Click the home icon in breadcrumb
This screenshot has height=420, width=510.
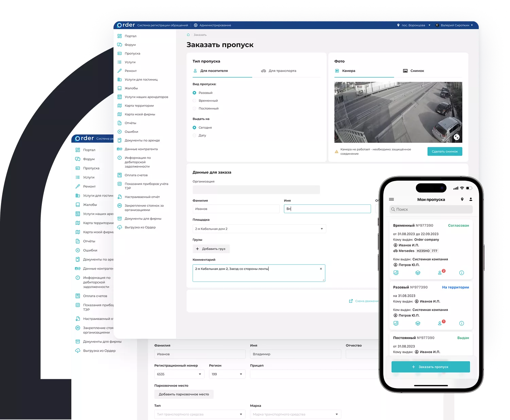pyautogui.click(x=188, y=35)
